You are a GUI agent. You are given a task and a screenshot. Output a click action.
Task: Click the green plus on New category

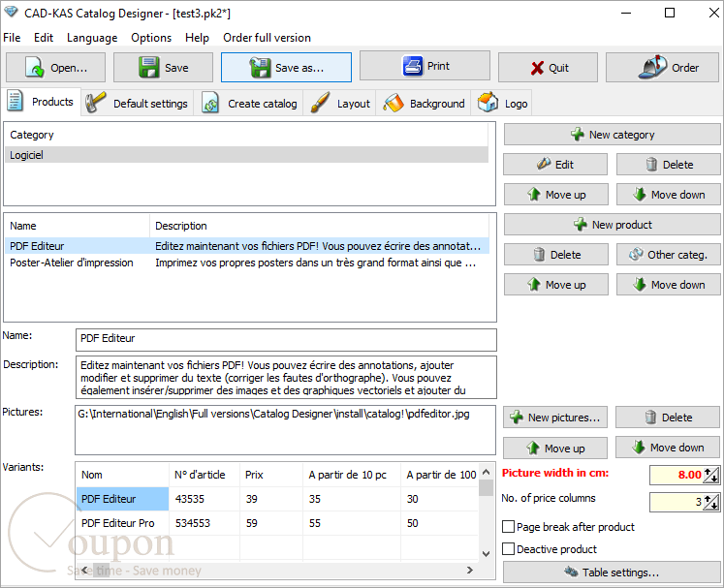pos(578,135)
